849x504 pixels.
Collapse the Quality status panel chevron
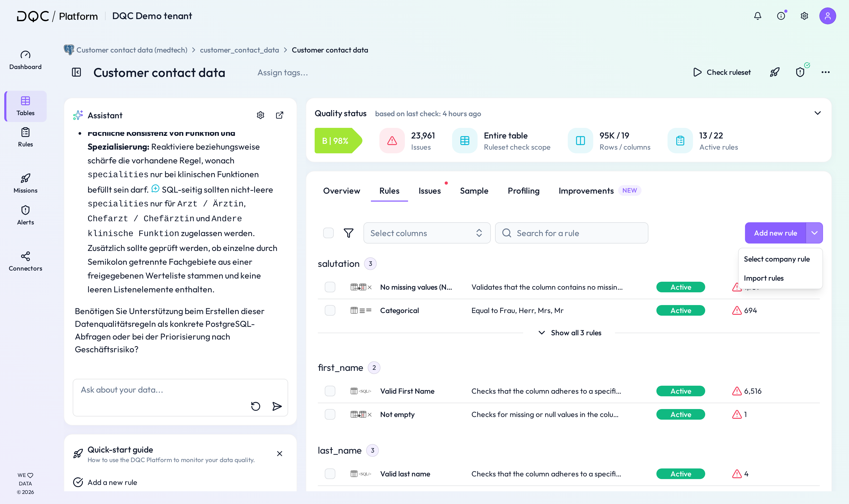817,113
